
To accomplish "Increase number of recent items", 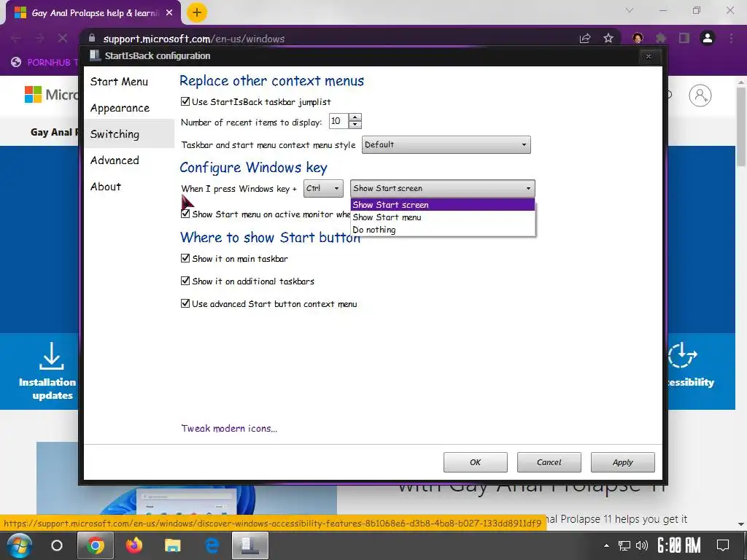I will [x=355, y=117].
